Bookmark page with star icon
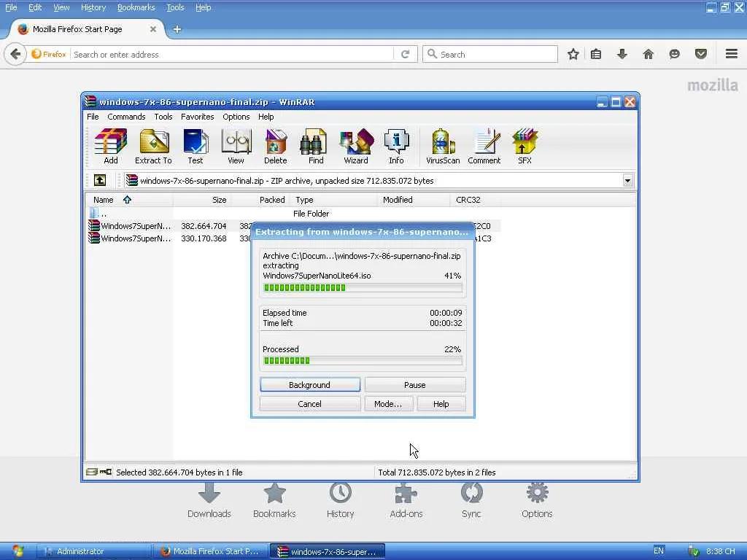747x560 pixels. click(x=573, y=54)
